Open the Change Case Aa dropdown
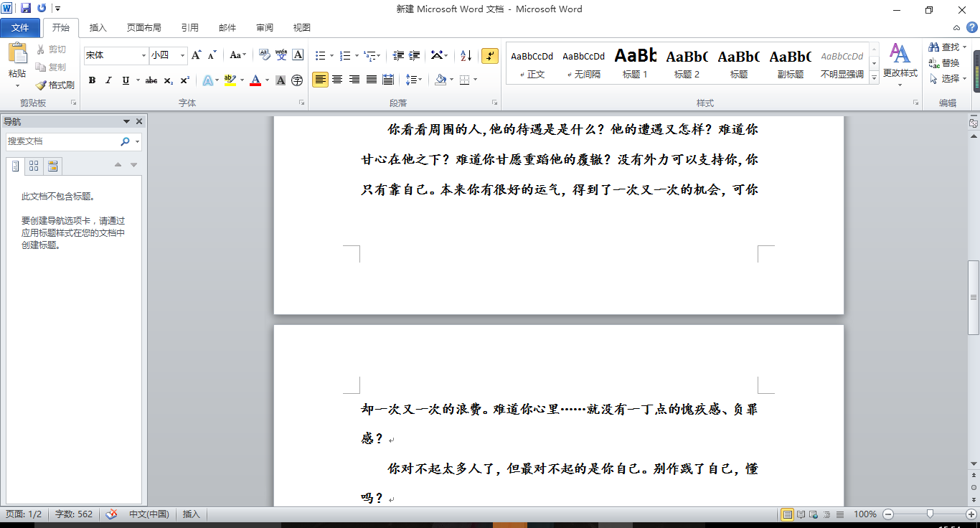This screenshot has height=528, width=980. click(237, 55)
